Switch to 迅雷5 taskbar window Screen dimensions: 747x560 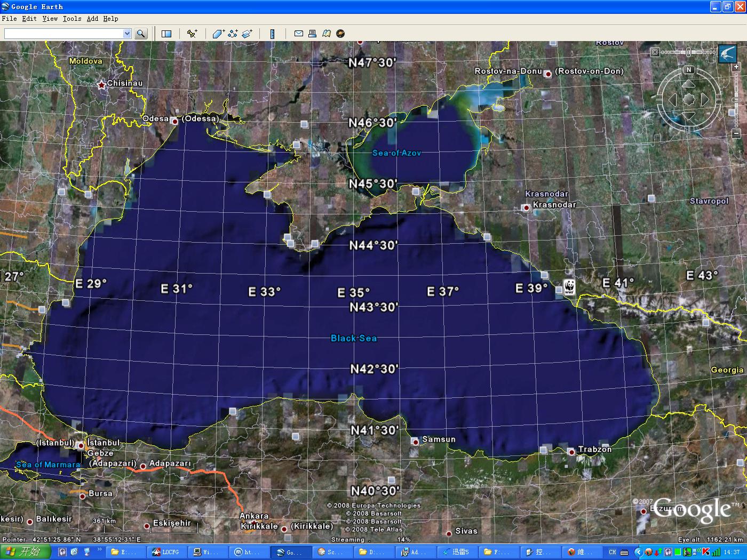click(457, 552)
